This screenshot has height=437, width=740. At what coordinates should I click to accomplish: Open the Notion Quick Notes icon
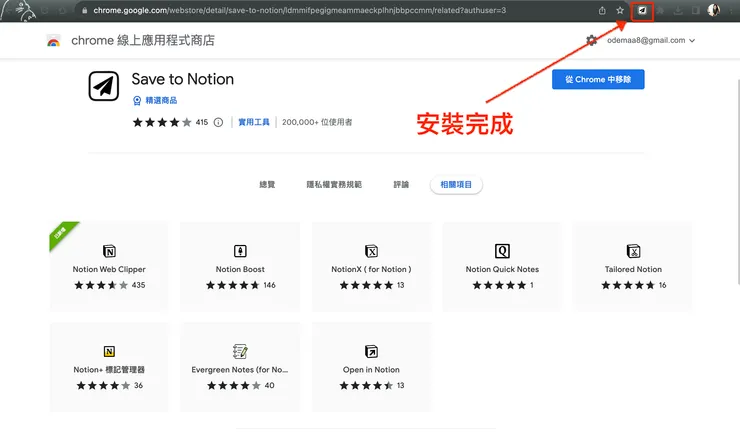[x=502, y=251]
